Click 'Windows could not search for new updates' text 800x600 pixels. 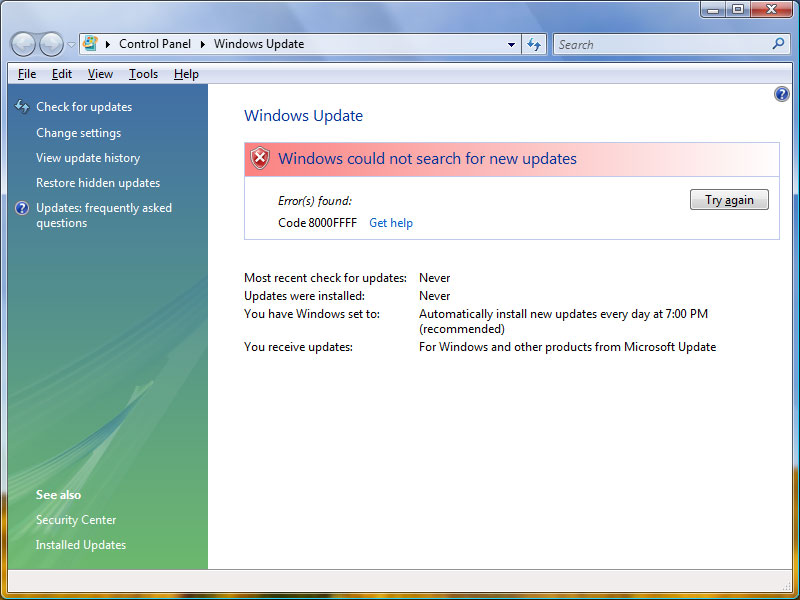coord(428,159)
